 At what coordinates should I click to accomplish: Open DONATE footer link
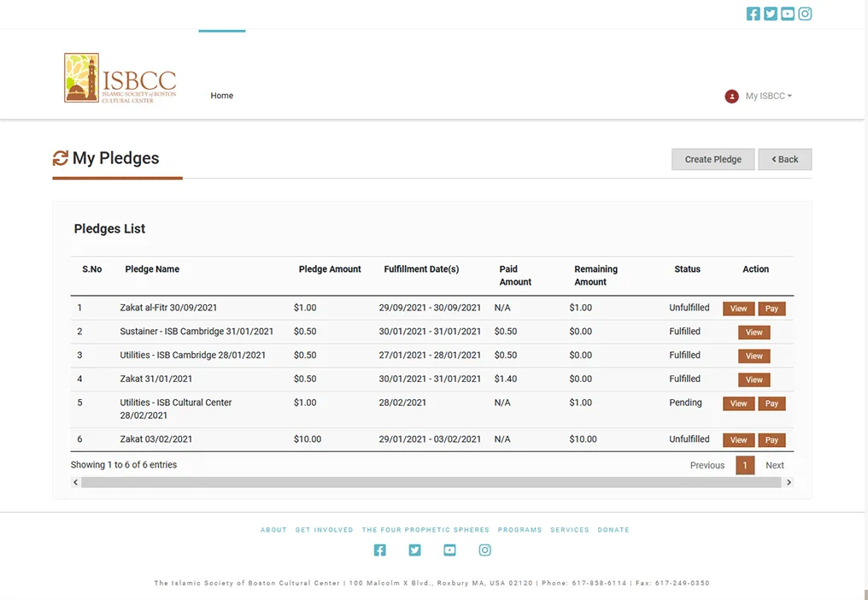(x=613, y=530)
